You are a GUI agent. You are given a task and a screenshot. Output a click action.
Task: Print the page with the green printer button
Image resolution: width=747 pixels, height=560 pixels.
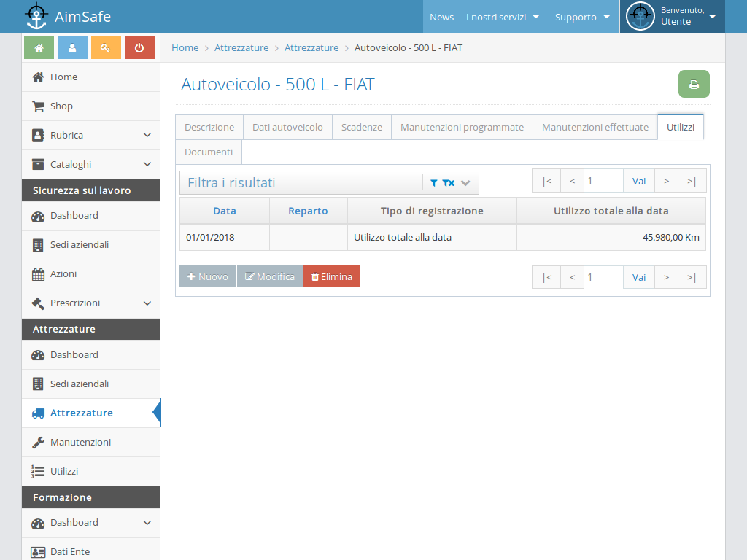coord(694,85)
